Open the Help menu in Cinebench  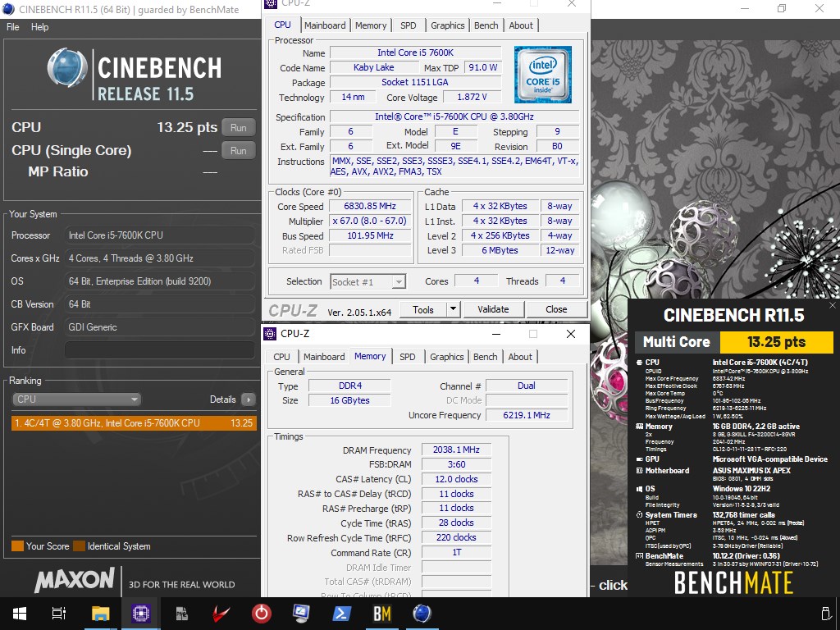pyautogui.click(x=39, y=27)
